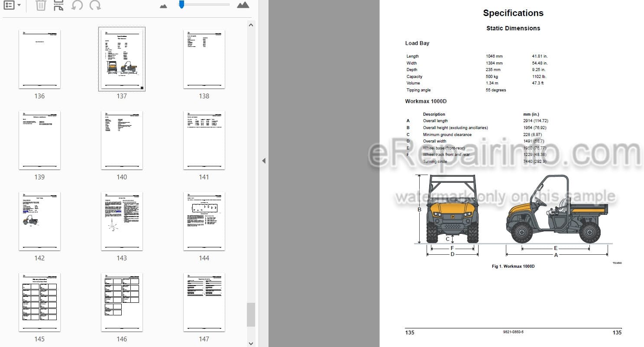The width and height of the screenshot is (644, 347).
Task: Click the insert pages icon
Action: pyautogui.click(x=58, y=5)
